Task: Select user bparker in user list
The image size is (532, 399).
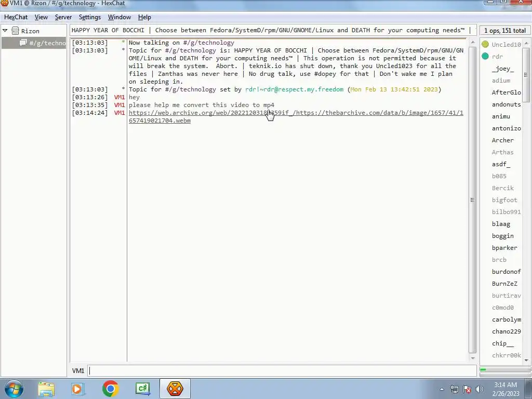Action: (x=504, y=248)
